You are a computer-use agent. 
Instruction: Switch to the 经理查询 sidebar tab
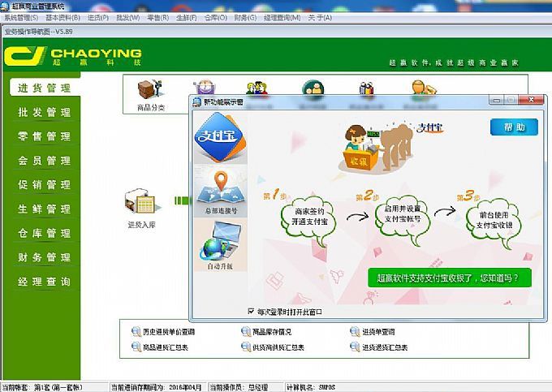[45, 282]
